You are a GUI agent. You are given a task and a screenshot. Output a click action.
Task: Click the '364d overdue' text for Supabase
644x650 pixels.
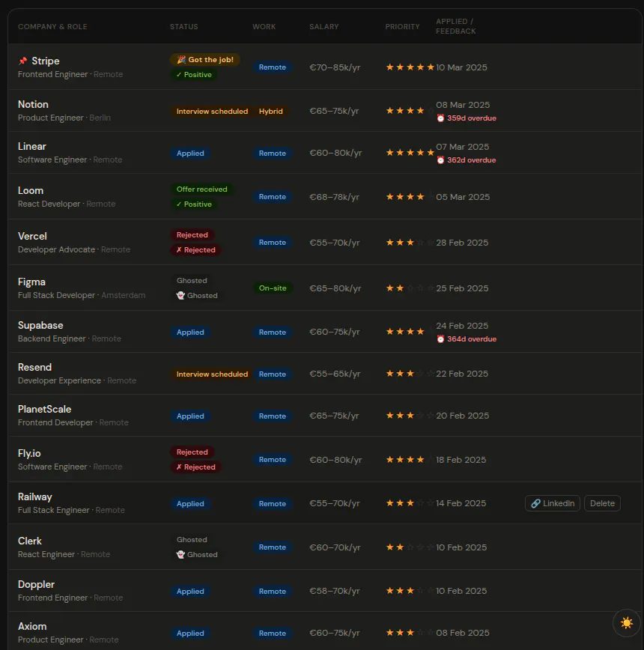tap(472, 339)
